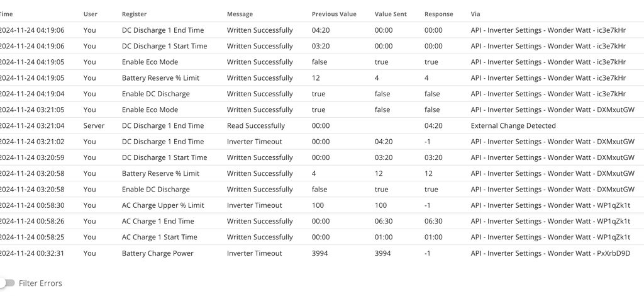Viewport: 644px width, 296px height.
Task: Click the Filter Errors label text
Action: click(x=40, y=283)
